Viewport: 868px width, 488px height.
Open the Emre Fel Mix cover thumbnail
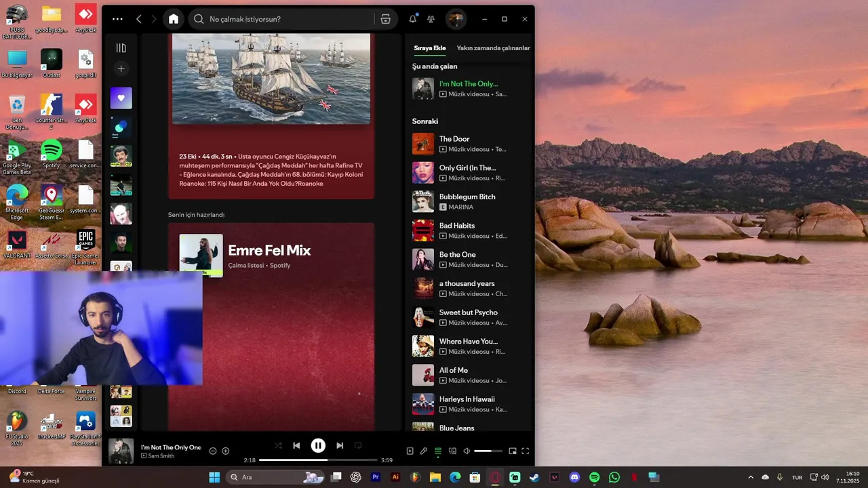click(x=201, y=255)
